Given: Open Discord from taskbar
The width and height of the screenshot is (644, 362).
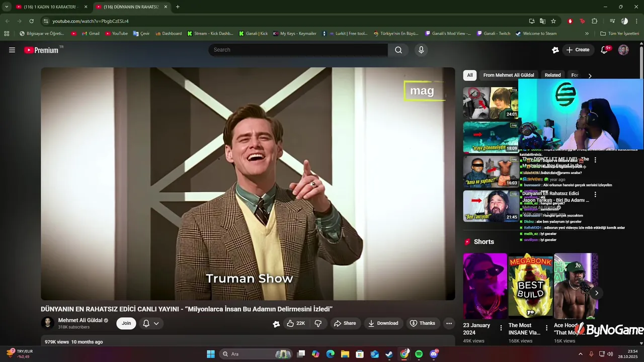Looking at the screenshot, I should coord(434,354).
